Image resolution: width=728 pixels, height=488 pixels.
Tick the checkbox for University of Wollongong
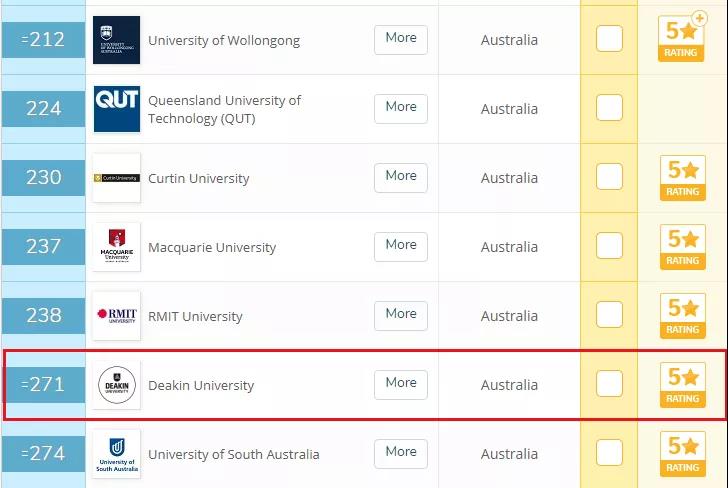pos(609,39)
